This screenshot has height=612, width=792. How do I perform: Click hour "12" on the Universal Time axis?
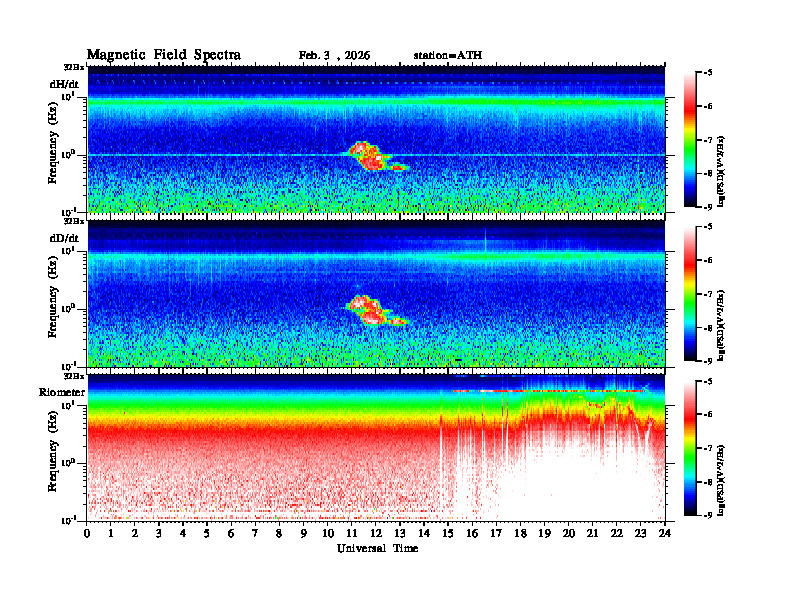click(375, 534)
